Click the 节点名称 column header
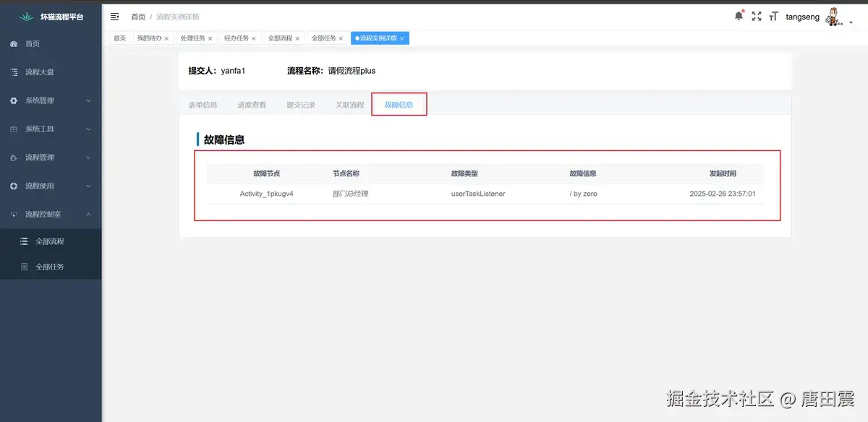Screen dimensions: 868x422 tap(346, 173)
